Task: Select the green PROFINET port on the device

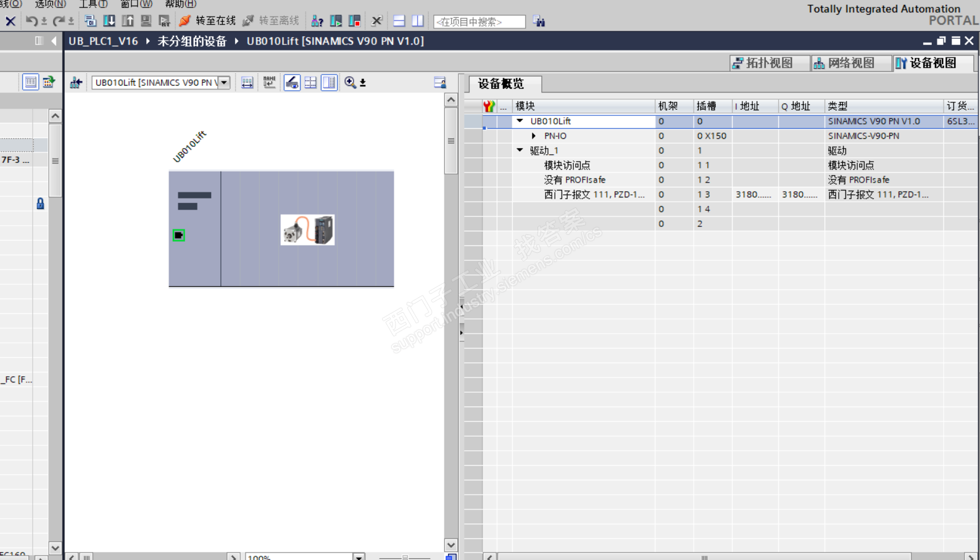Action: (x=178, y=235)
